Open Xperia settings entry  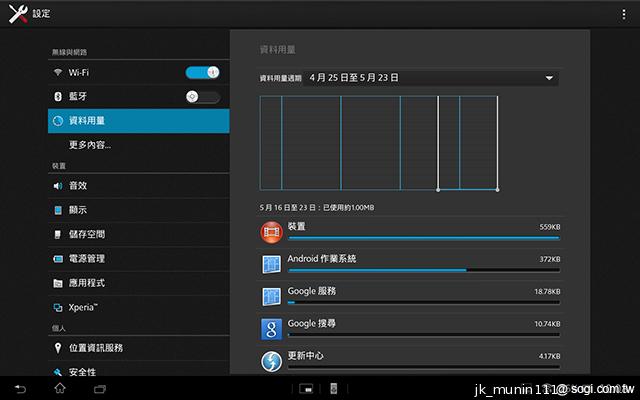click(139, 307)
